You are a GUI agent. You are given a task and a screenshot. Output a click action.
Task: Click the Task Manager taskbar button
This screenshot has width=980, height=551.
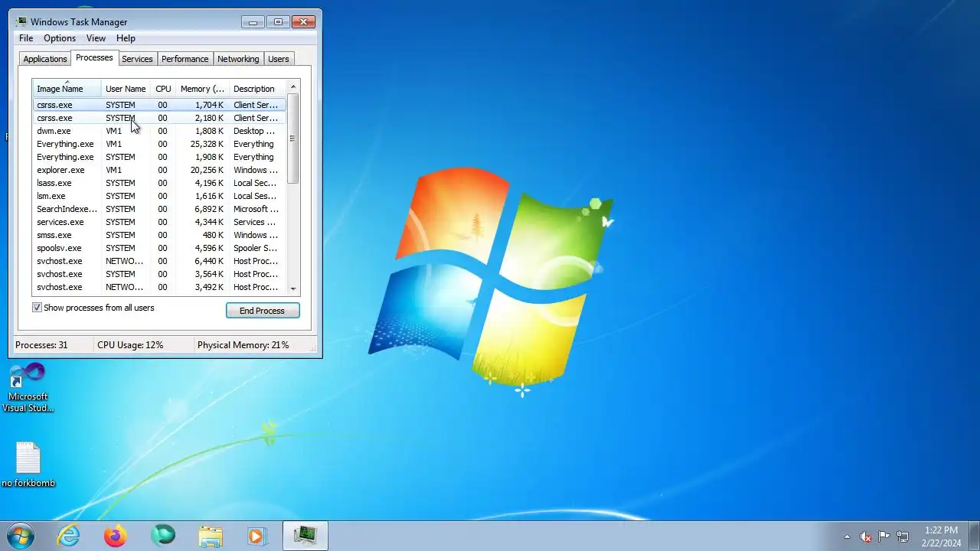click(305, 536)
